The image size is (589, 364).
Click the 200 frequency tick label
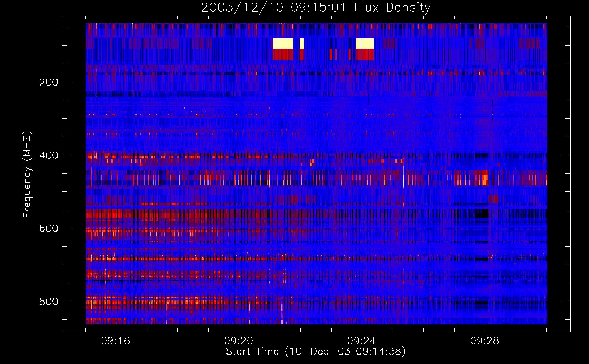[x=49, y=82]
